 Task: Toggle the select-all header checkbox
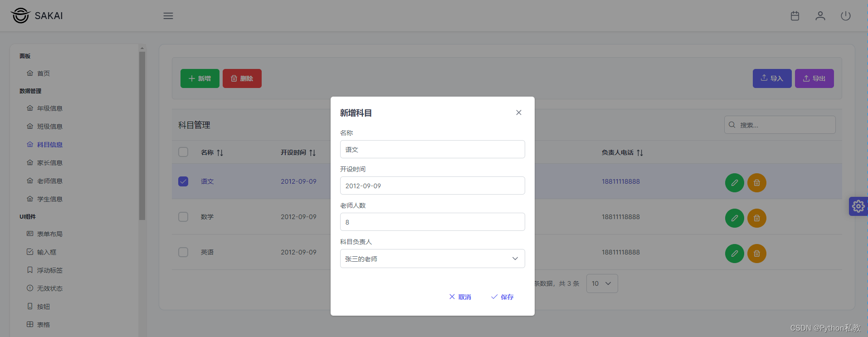pos(183,152)
